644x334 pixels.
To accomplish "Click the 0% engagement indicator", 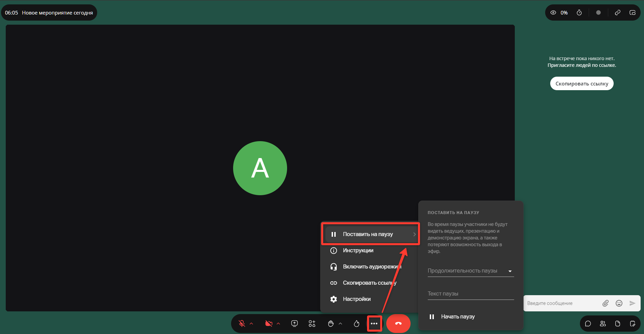I will point(564,12).
